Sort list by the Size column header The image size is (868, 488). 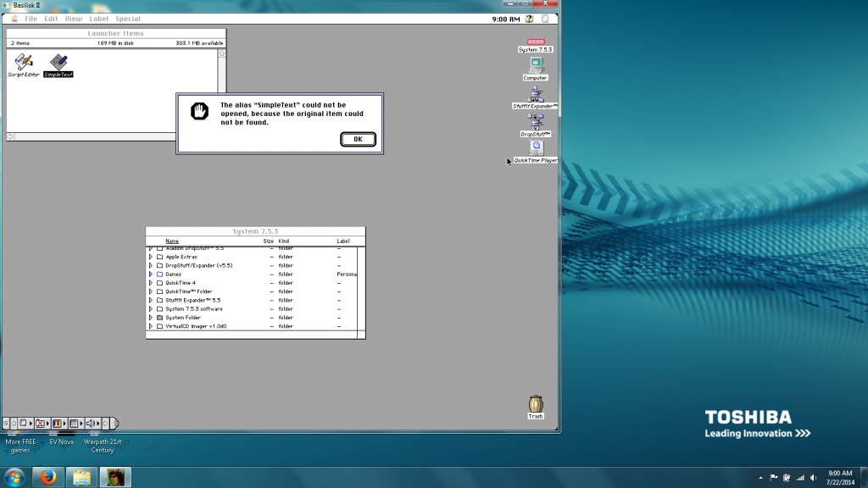click(269, 241)
